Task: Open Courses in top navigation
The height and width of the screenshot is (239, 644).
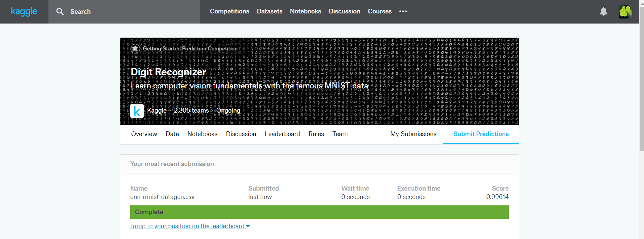Action: point(380,11)
